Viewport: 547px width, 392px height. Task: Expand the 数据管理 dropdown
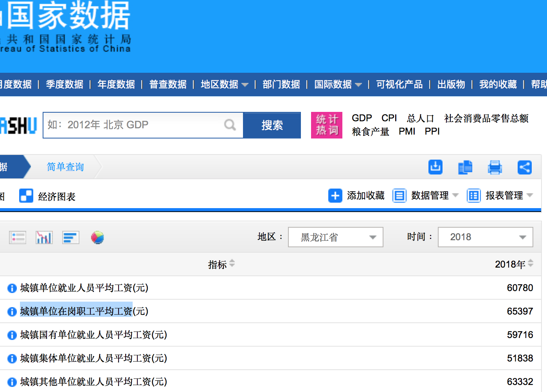pos(430,195)
